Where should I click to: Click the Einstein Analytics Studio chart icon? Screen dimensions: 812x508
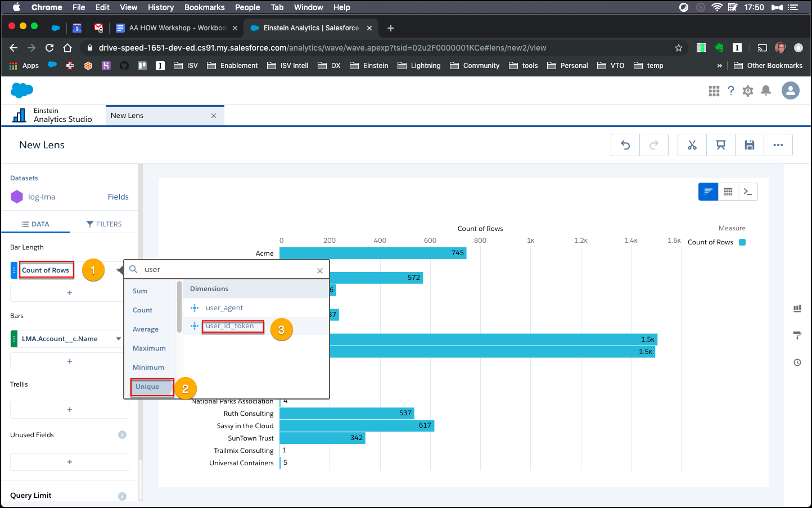click(x=20, y=115)
